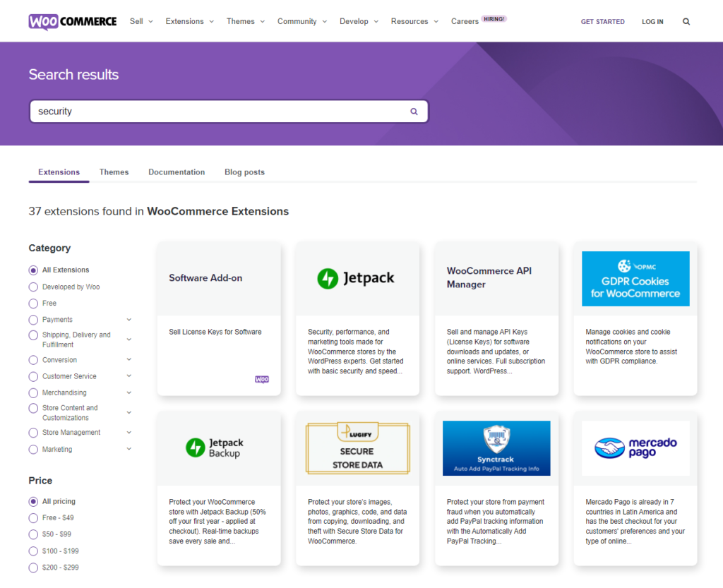
Task: Select the Free category radio button
Action: click(33, 304)
